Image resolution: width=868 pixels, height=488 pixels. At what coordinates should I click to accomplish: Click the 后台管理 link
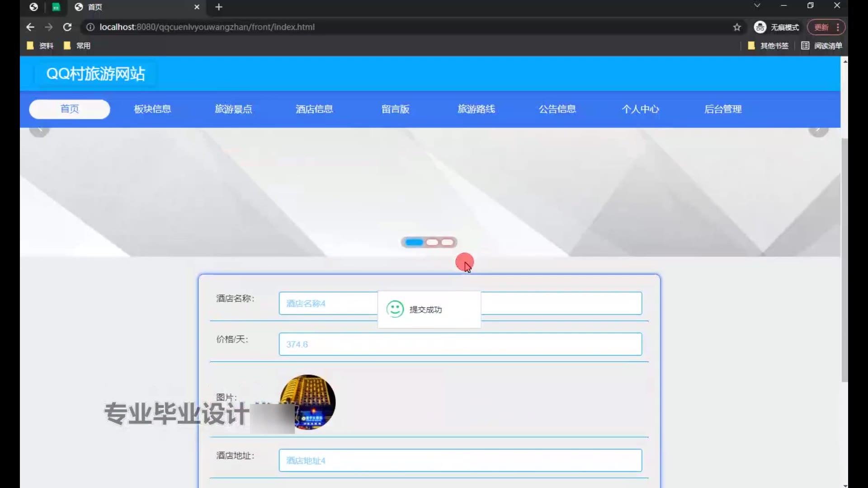point(722,109)
